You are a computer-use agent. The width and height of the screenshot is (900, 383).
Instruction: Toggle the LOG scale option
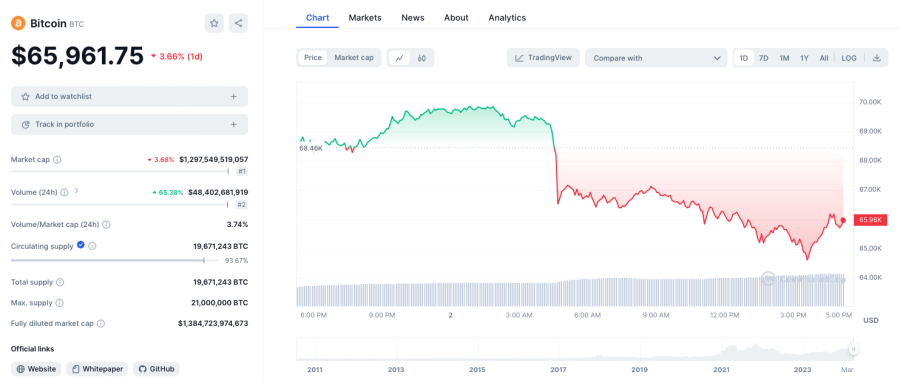coord(849,58)
